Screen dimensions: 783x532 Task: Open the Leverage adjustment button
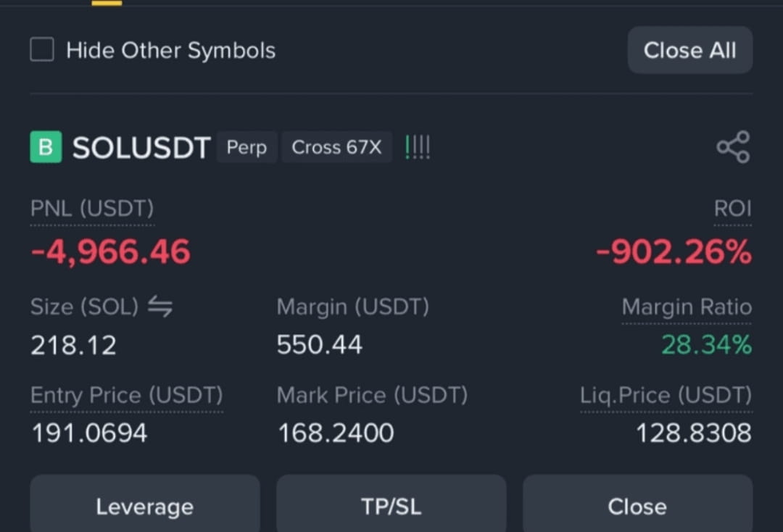(x=145, y=504)
